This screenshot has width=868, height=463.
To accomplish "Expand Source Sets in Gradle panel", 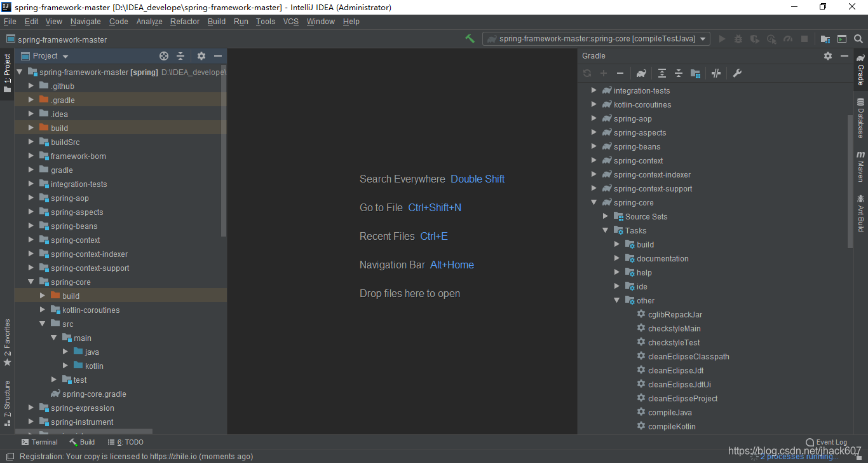I will [x=605, y=216].
